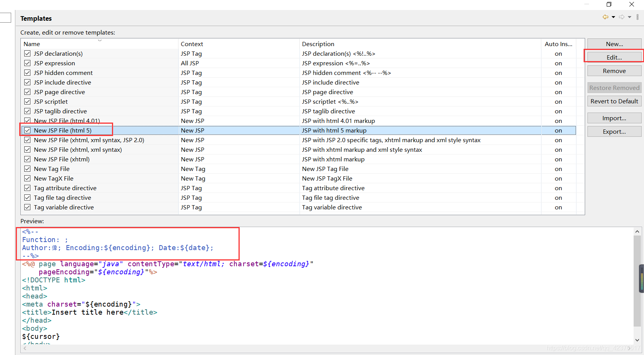Screen dimensions: 644x355
Task: Open the forward history dropdown arrow
Action: (629, 17)
